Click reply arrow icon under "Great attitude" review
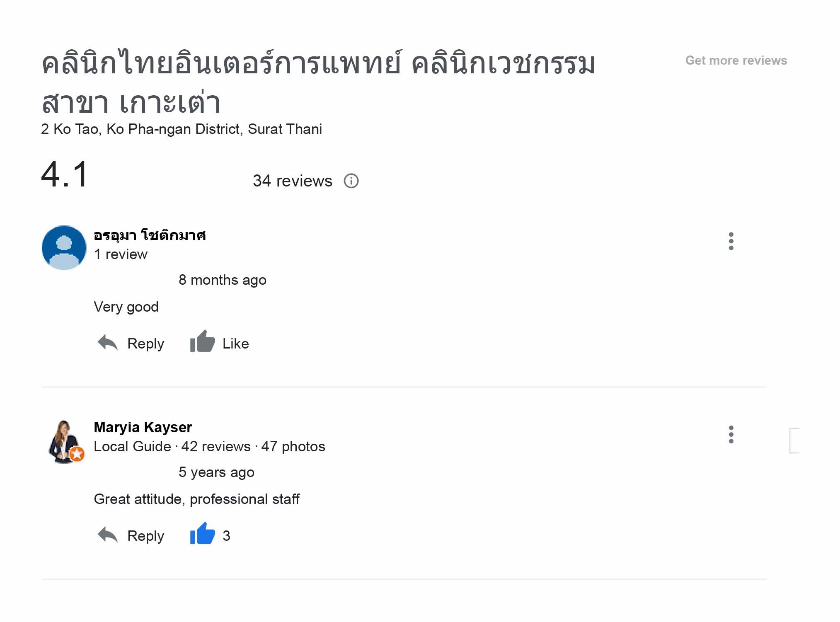This screenshot has width=840, height=622. point(108,535)
